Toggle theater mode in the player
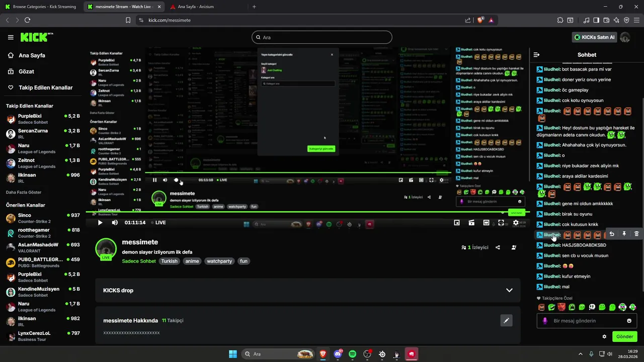This screenshot has height=362, width=644. pos(487,223)
